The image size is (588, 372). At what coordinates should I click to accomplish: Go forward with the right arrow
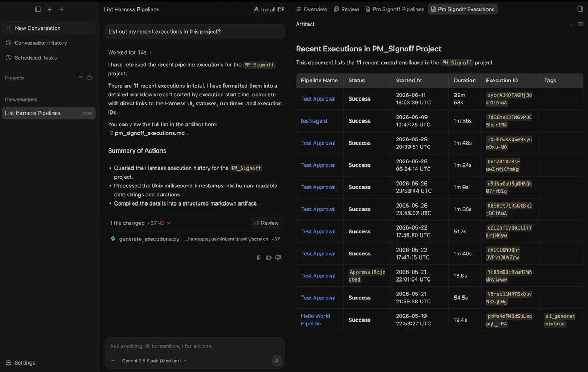[61, 10]
